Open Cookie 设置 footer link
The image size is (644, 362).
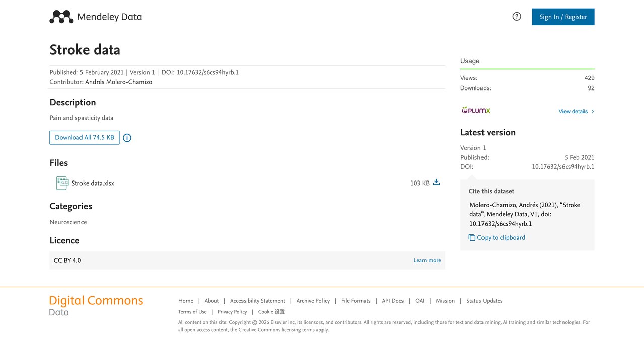(271, 312)
